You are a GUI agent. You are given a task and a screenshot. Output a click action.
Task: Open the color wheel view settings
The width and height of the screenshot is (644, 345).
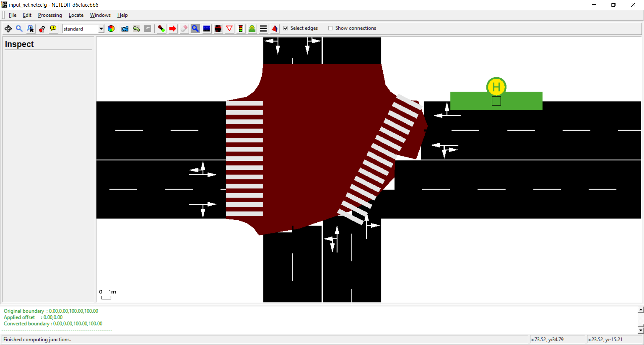click(x=111, y=29)
